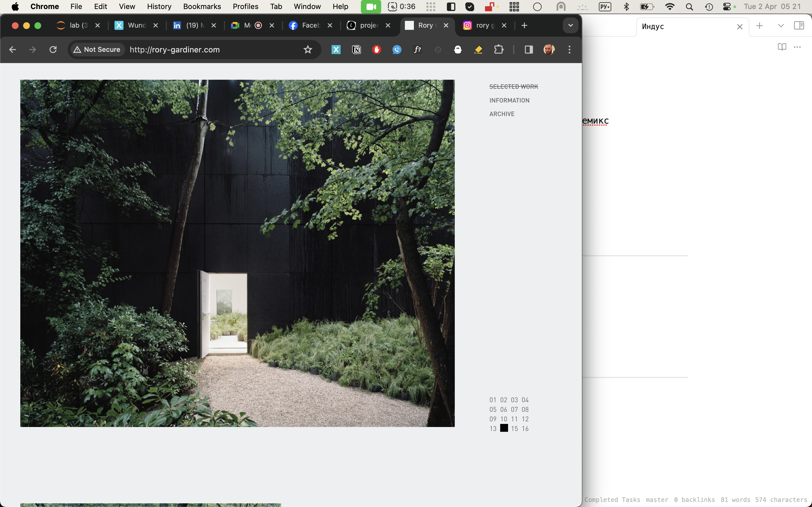
Task: Click the Not Secure warning badge
Action: coord(97,49)
